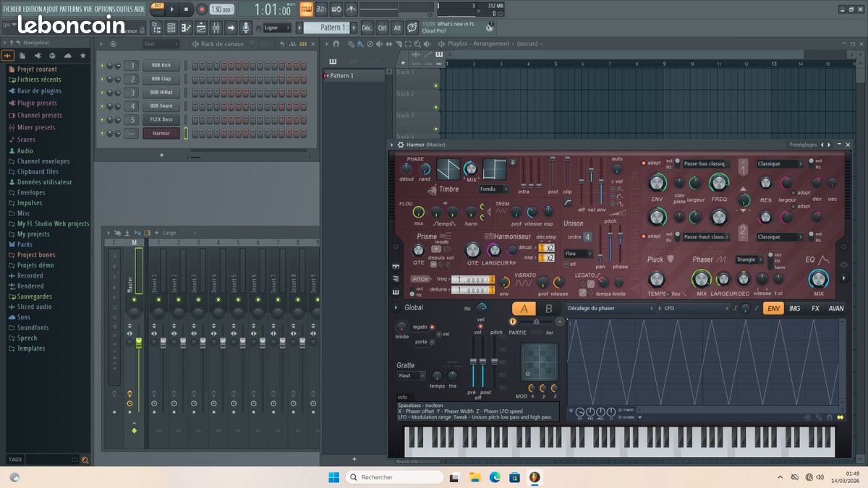Toggle Track 1 mute LED in Playlist
Screen dimensions: 868x488
click(x=436, y=86)
